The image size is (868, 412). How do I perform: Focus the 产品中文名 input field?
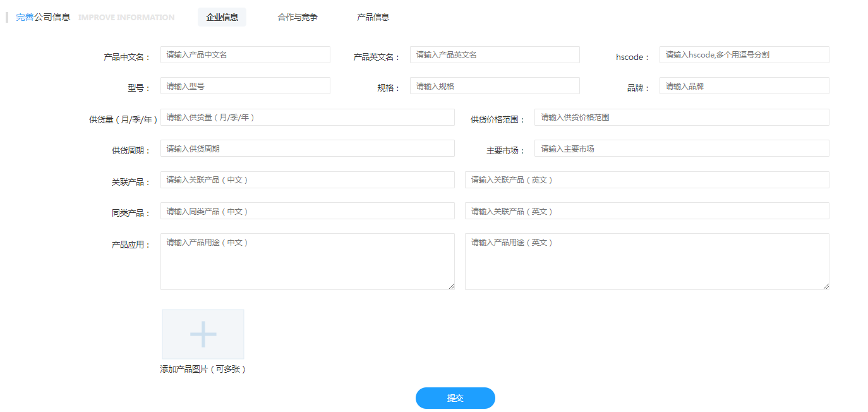click(x=245, y=55)
